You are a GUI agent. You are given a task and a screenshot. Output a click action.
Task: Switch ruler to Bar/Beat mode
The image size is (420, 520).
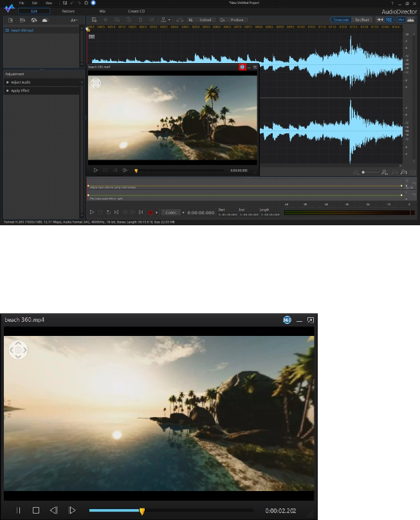point(362,20)
